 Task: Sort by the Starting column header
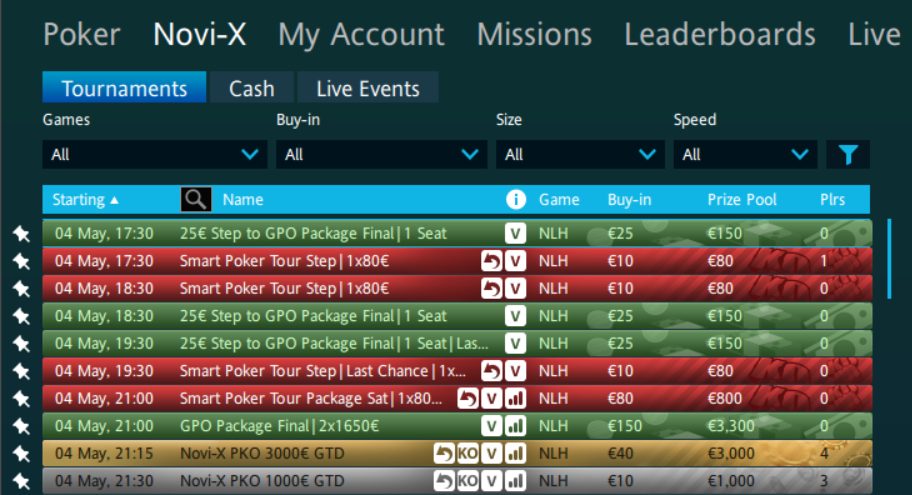coord(85,200)
